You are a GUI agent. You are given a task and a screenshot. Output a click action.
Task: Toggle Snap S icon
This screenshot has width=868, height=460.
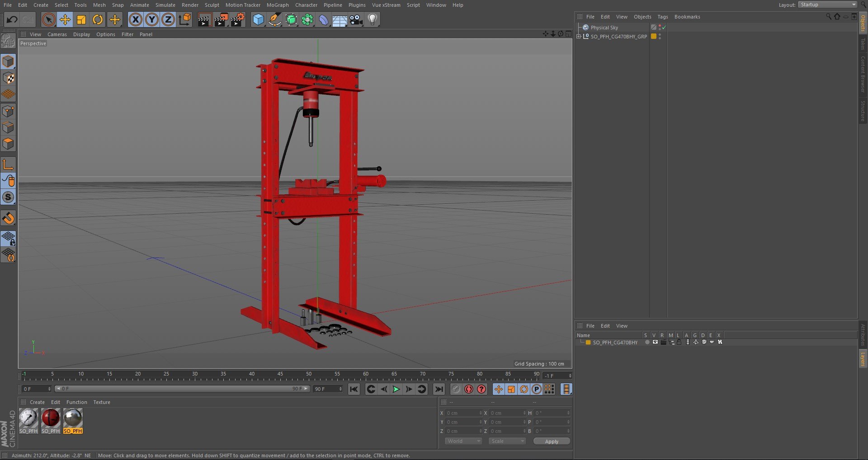[x=8, y=197]
